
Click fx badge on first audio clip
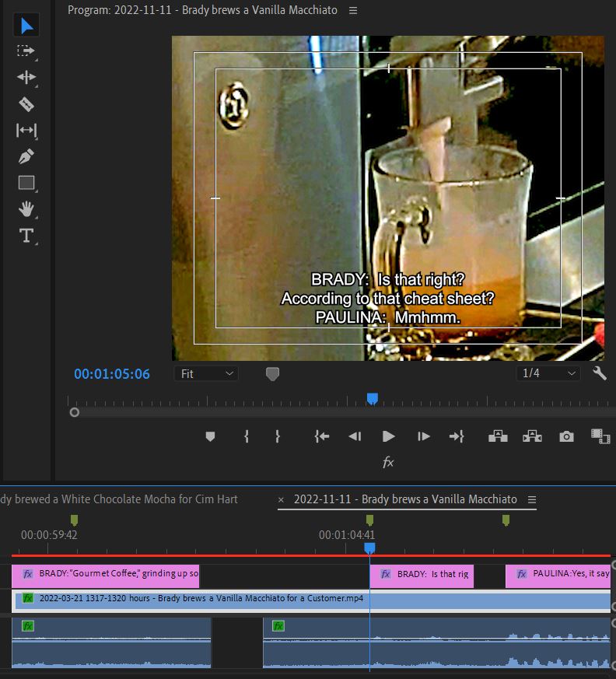point(28,626)
